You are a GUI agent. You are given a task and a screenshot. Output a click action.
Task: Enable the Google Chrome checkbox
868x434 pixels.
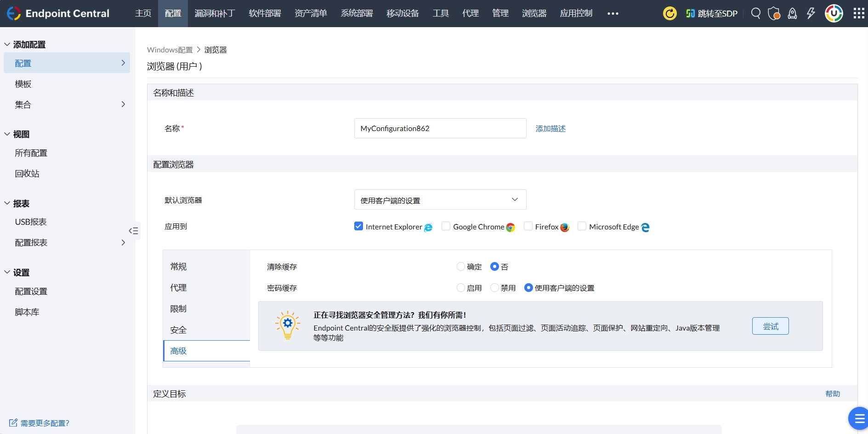click(x=446, y=226)
